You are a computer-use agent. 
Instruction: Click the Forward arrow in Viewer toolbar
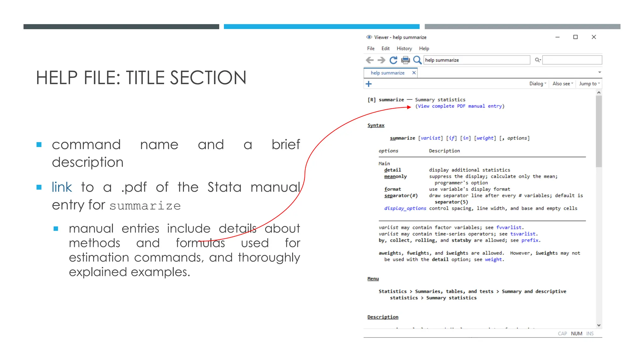click(381, 60)
